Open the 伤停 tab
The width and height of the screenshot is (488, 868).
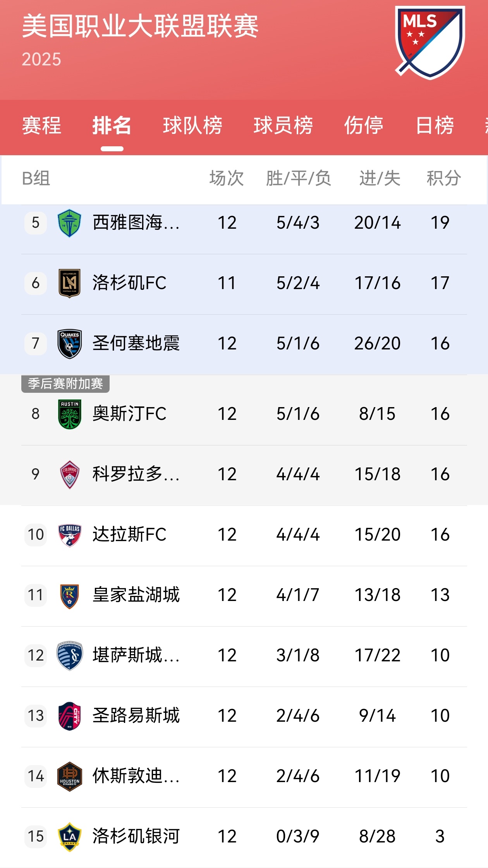coord(364,126)
